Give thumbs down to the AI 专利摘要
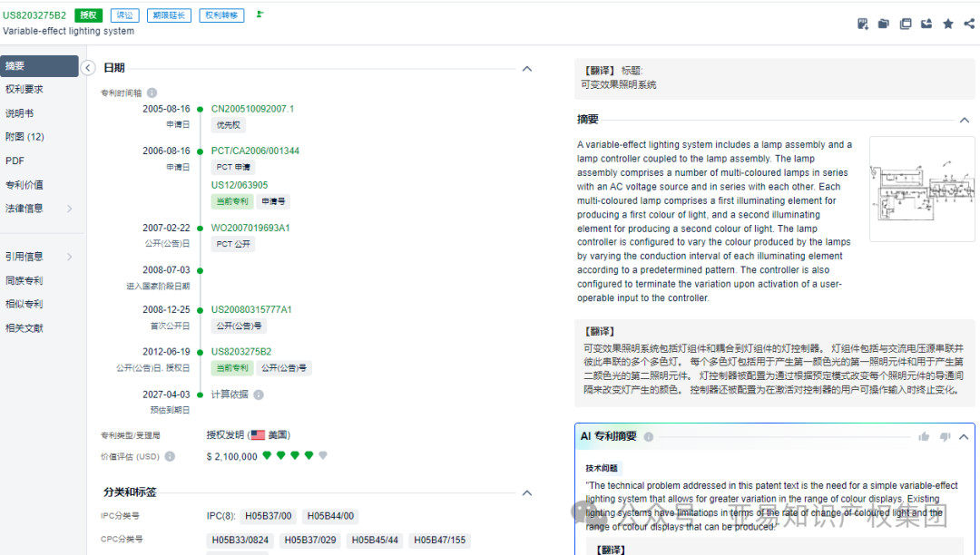This screenshot has width=980, height=555. [x=945, y=436]
